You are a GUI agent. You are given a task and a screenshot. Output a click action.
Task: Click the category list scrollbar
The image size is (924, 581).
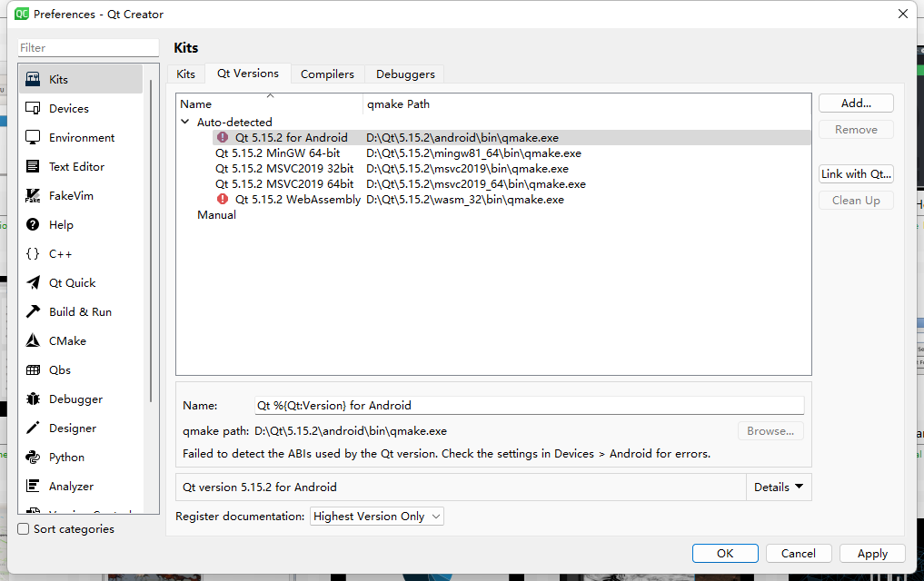151,241
